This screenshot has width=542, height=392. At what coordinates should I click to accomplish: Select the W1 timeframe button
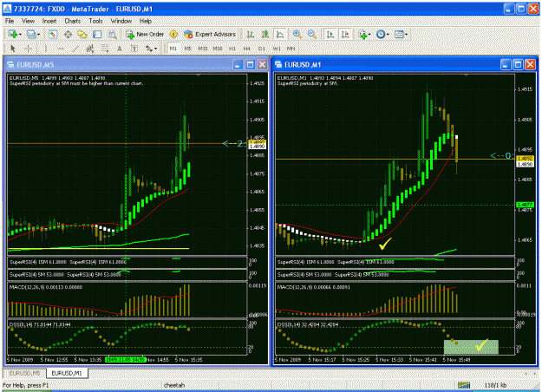coord(276,49)
